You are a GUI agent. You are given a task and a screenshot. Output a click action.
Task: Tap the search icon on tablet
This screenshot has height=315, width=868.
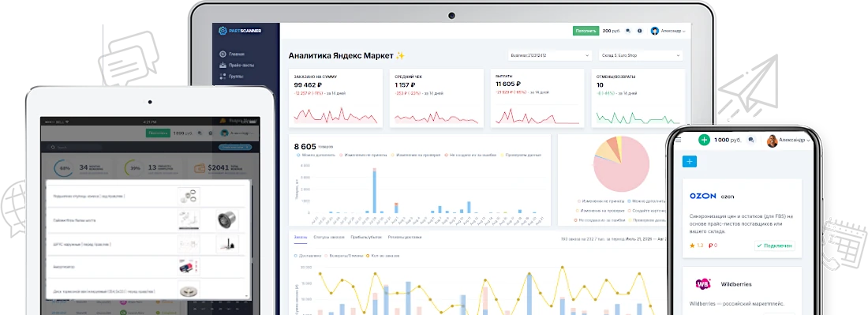[x=52, y=148]
